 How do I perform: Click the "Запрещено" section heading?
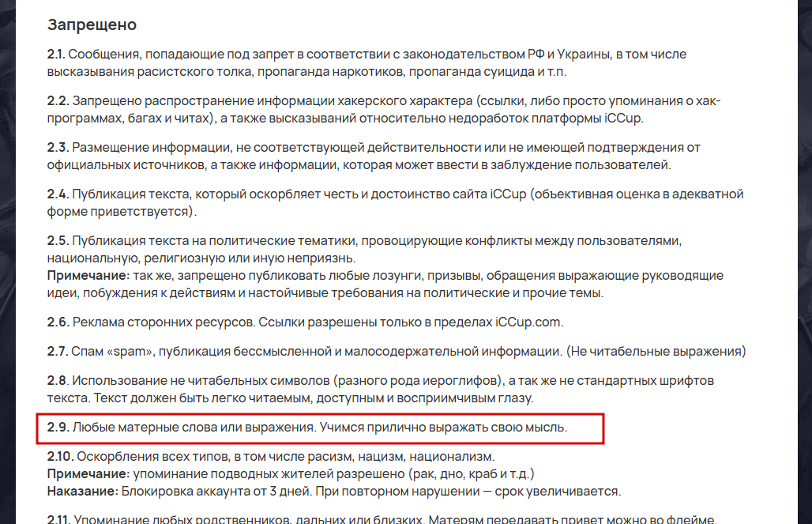(x=92, y=25)
